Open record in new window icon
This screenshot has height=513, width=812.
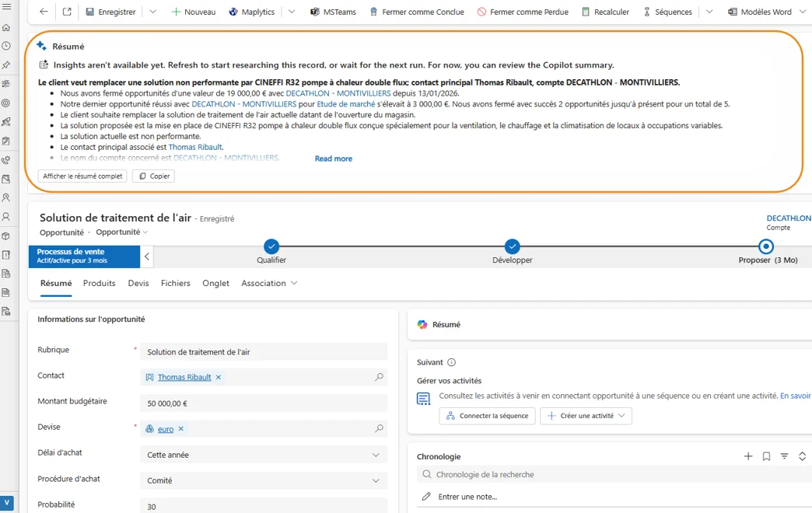click(x=67, y=12)
